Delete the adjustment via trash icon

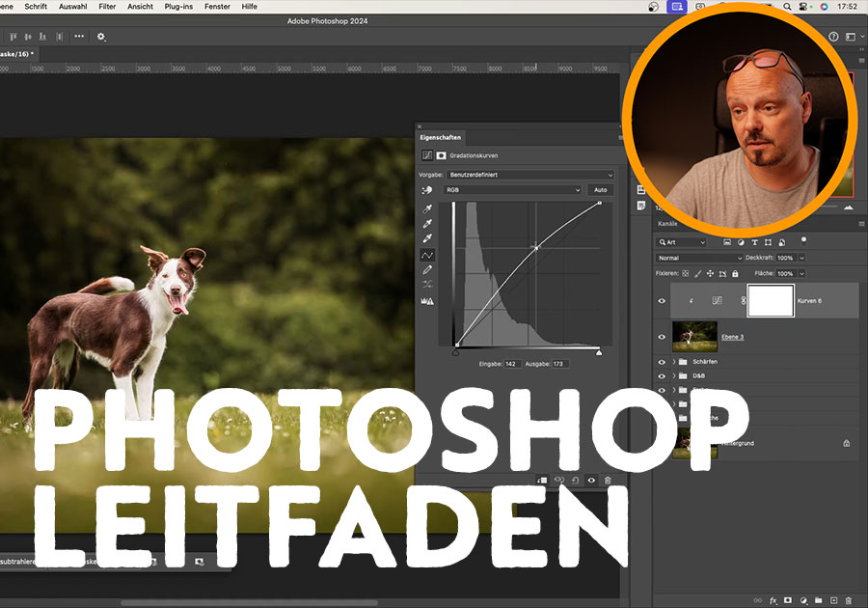[608, 480]
